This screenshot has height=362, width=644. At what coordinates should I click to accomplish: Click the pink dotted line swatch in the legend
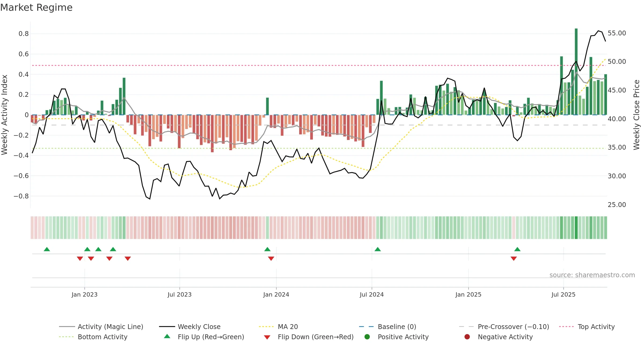point(566,327)
